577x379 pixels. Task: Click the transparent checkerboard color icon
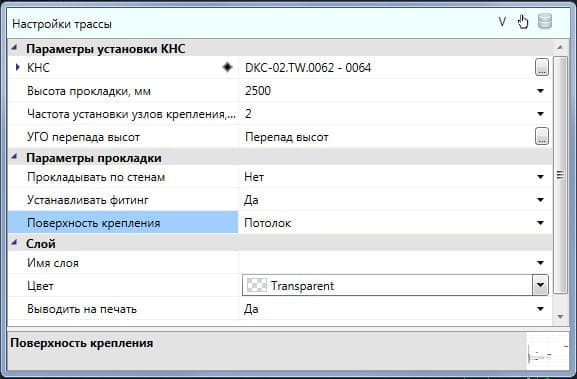click(256, 285)
